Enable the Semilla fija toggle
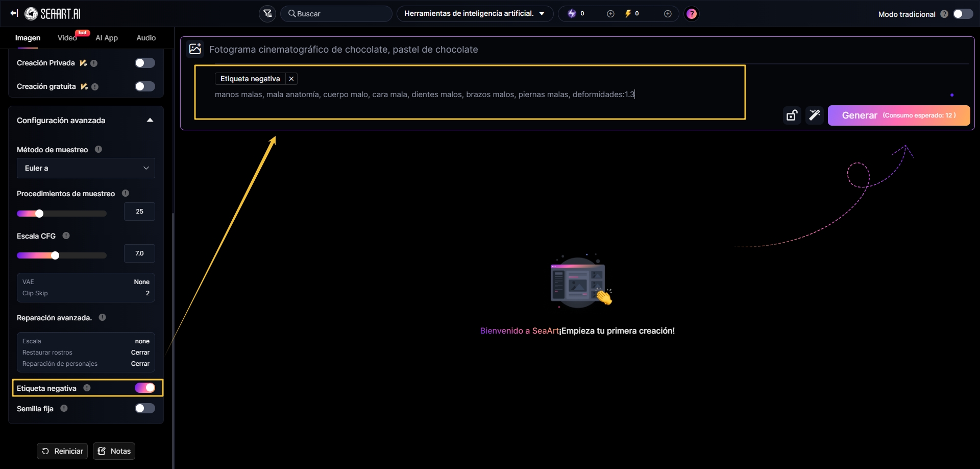 144,408
